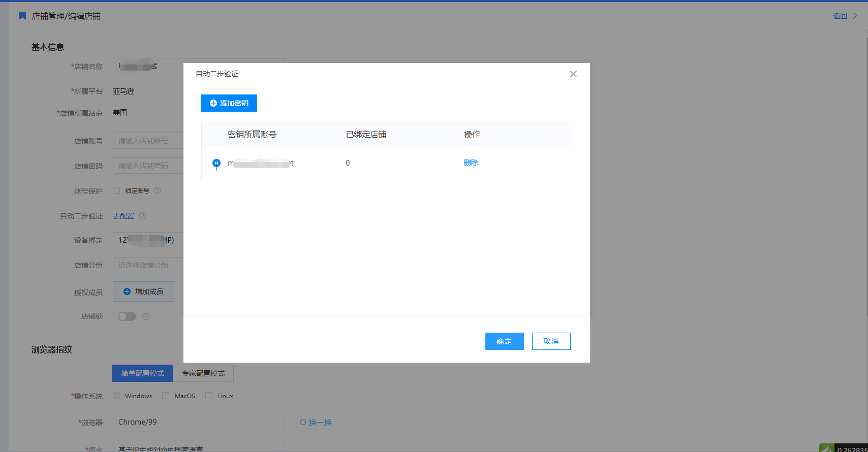Enable the 锁定账号 checkbox

coord(116,190)
